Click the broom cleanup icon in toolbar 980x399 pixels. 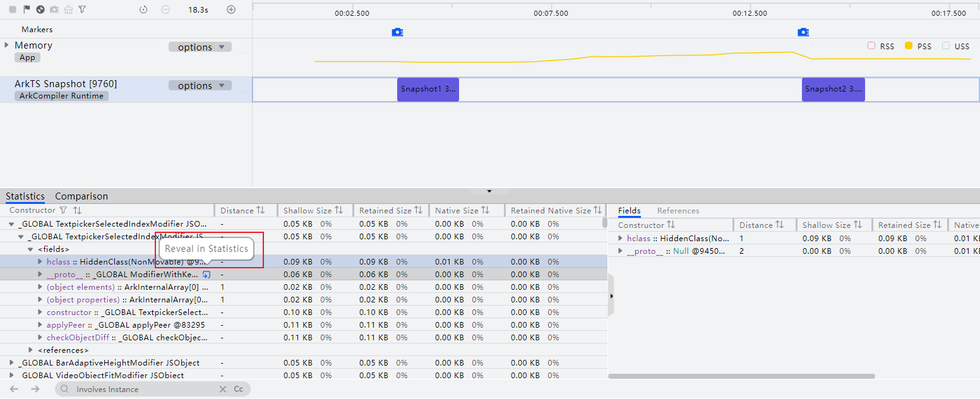(x=68, y=9)
